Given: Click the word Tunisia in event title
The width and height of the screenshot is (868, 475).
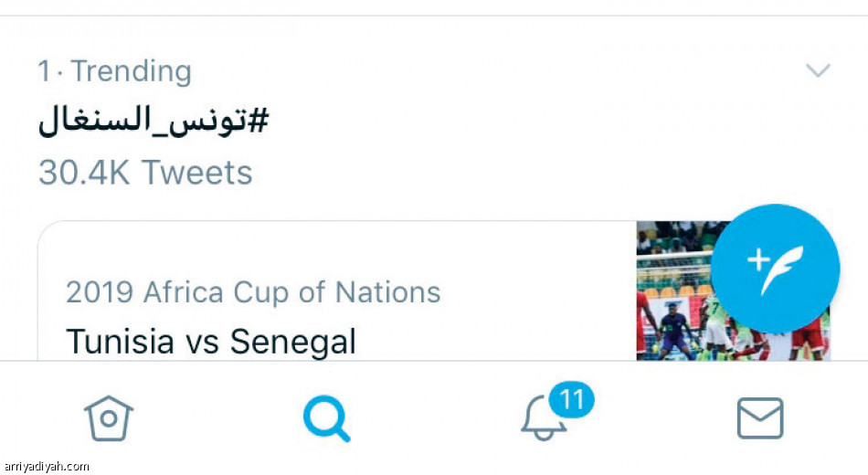Looking at the screenshot, I should tap(120, 341).
